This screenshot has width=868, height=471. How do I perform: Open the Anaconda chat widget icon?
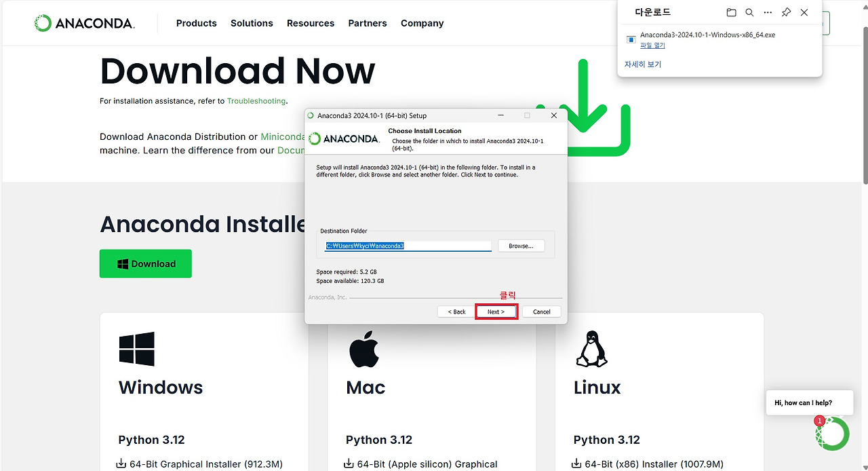832,433
